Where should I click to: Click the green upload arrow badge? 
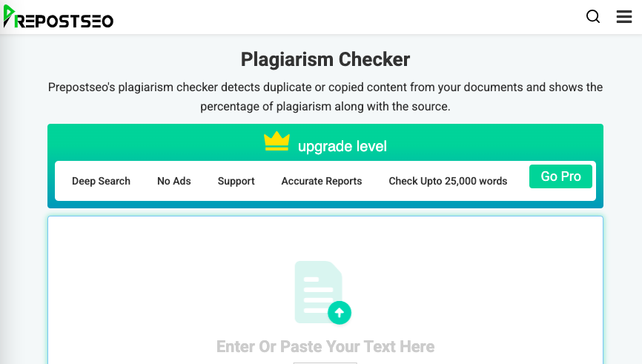click(x=340, y=313)
